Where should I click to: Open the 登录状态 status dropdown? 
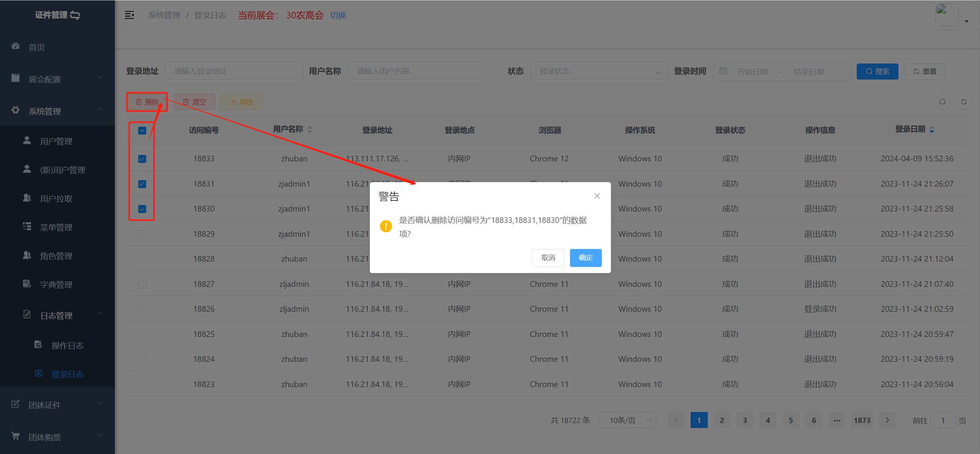click(599, 72)
